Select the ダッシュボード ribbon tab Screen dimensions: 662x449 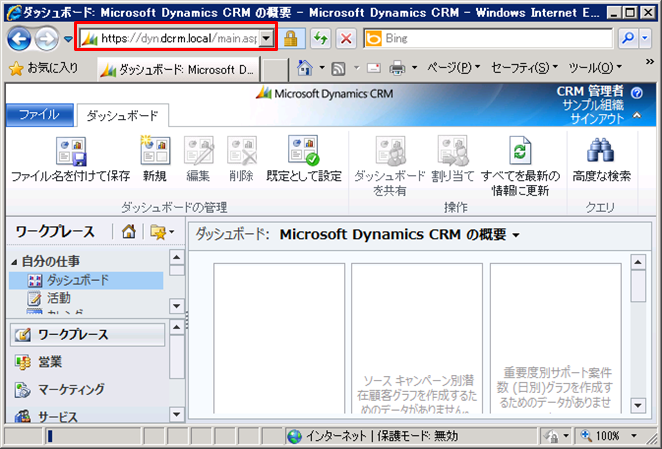(122, 115)
